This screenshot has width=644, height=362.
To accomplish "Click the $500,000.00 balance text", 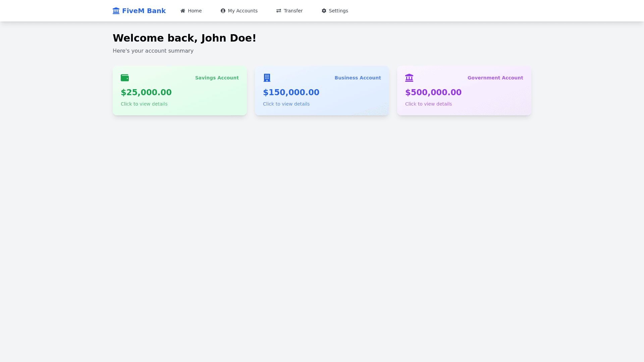I will [433, 92].
